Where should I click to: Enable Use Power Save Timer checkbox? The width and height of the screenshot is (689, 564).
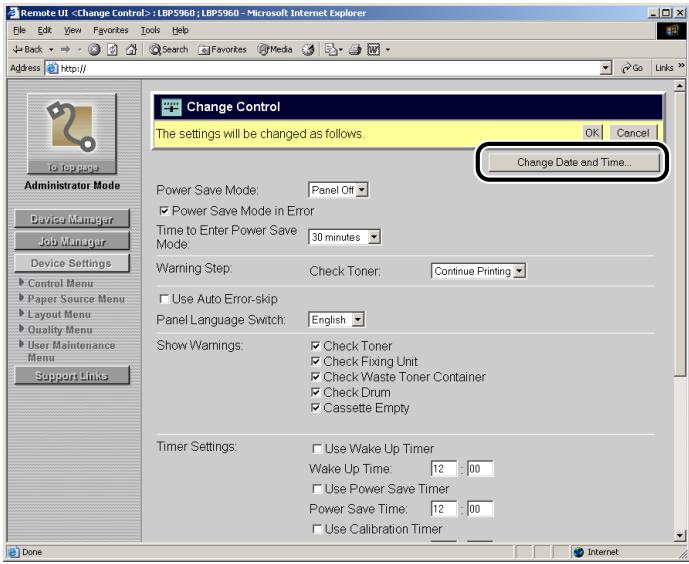pyautogui.click(x=317, y=489)
